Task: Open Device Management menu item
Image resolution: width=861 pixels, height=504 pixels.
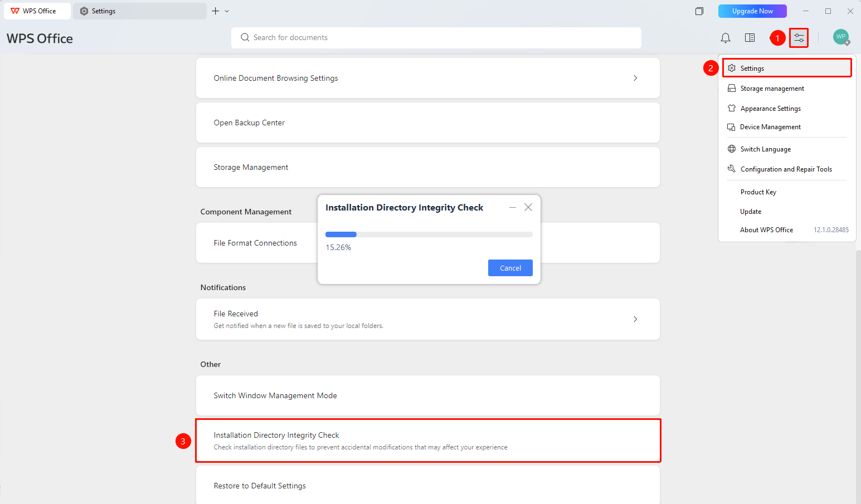Action: [x=787, y=127]
